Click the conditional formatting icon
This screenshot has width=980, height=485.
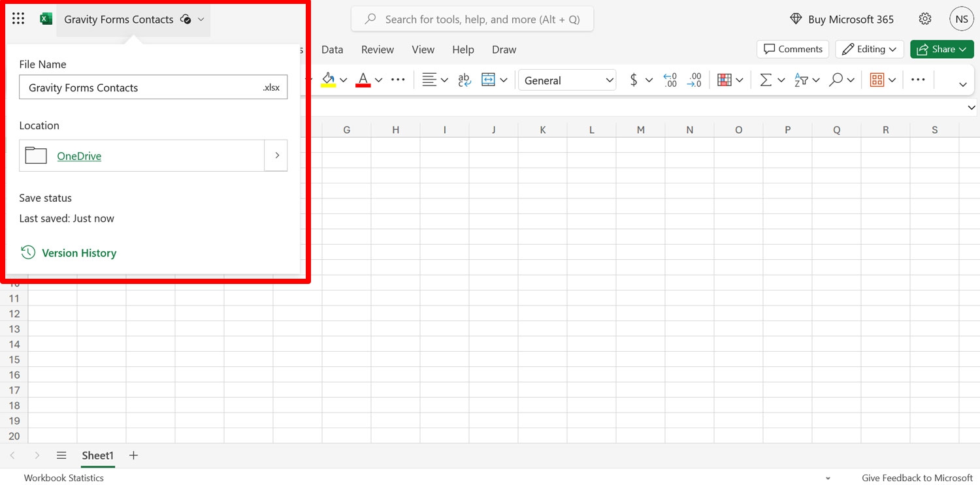coord(724,80)
